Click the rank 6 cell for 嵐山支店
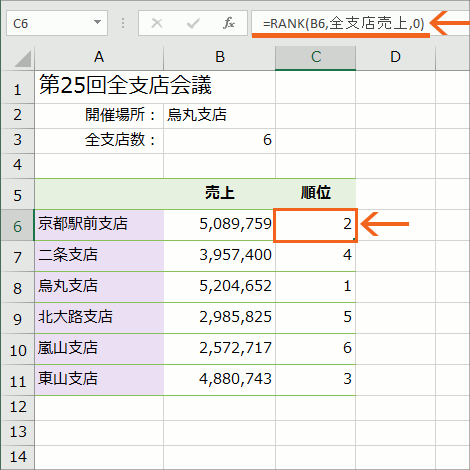 pyautogui.click(x=316, y=349)
